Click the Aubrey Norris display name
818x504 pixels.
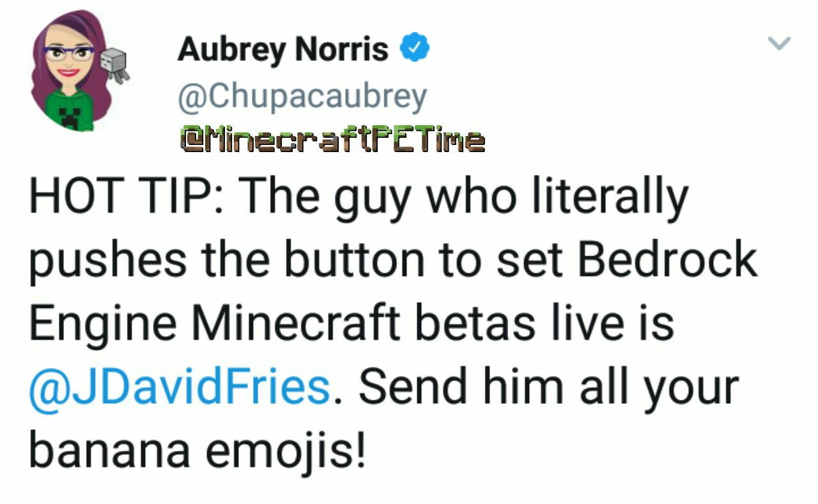tap(283, 49)
